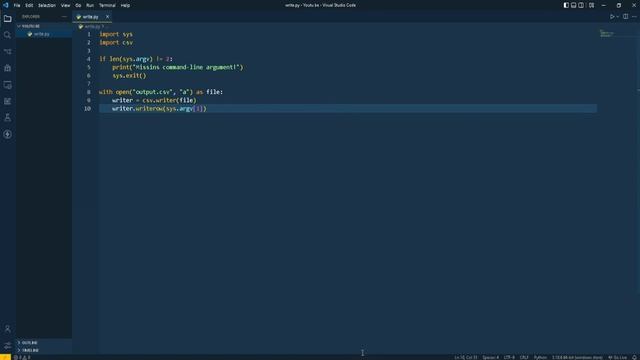Image resolution: width=640 pixels, height=360 pixels.
Task: Open the Help menu
Action: 125,5
